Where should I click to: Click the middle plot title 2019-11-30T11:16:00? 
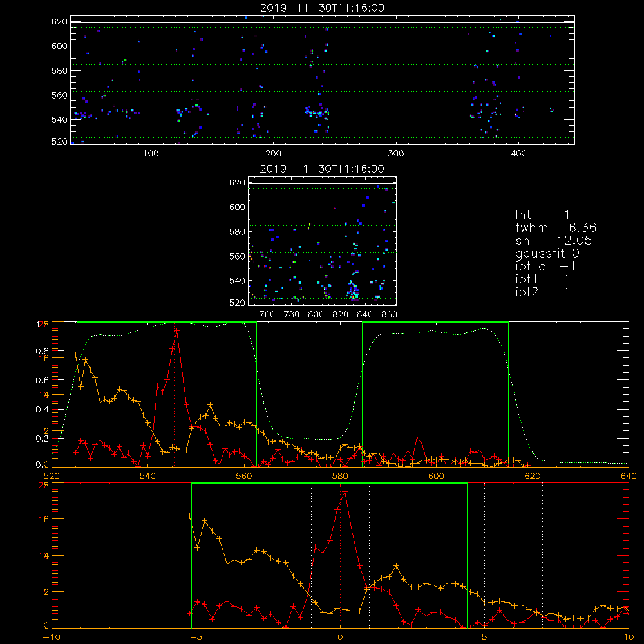point(323,169)
